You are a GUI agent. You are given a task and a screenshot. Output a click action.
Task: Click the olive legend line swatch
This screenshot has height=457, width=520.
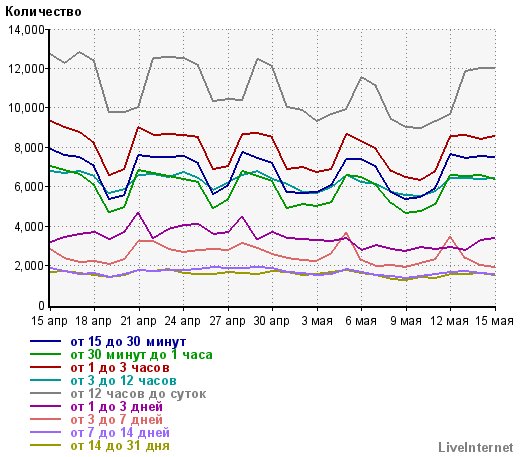[x=45, y=445]
